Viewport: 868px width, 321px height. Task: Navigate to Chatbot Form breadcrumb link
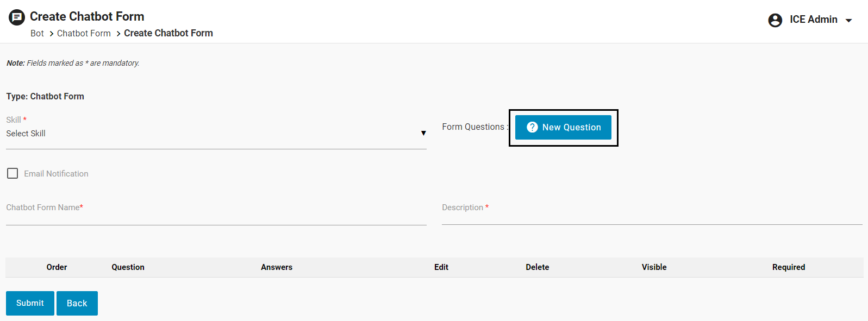(x=84, y=34)
